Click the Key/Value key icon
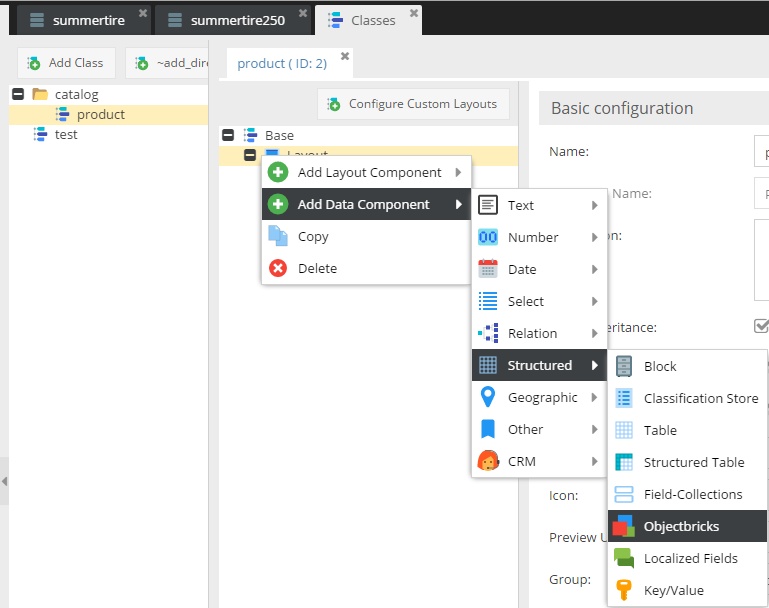Screen dimensions: 769x608 pyautogui.click(x=624, y=590)
